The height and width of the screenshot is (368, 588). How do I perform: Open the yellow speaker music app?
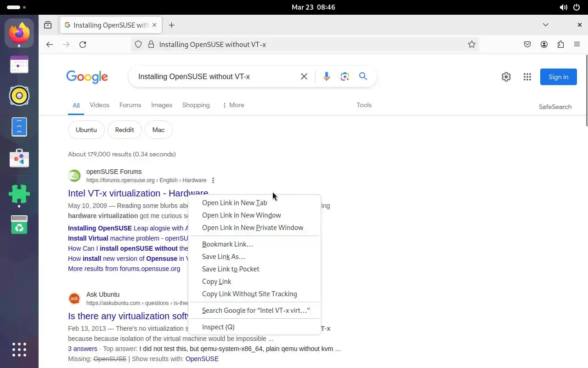pos(19,96)
